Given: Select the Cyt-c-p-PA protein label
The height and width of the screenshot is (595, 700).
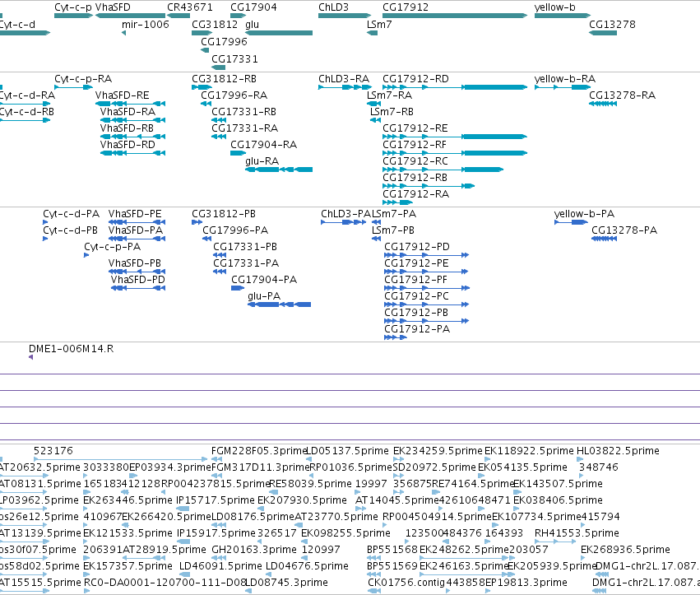Looking at the screenshot, I should (x=113, y=247).
